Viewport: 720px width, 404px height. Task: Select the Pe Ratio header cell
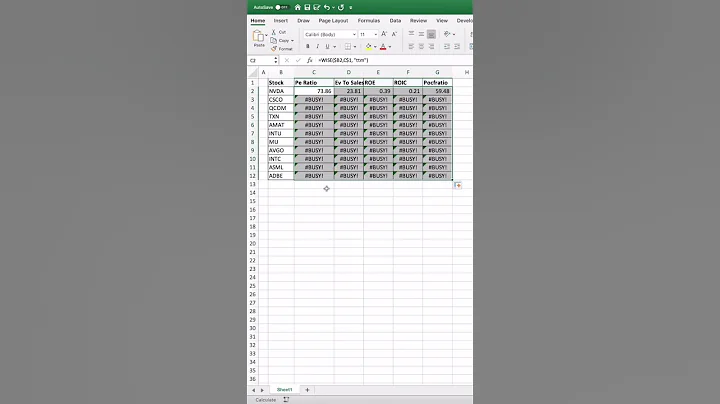[314, 83]
